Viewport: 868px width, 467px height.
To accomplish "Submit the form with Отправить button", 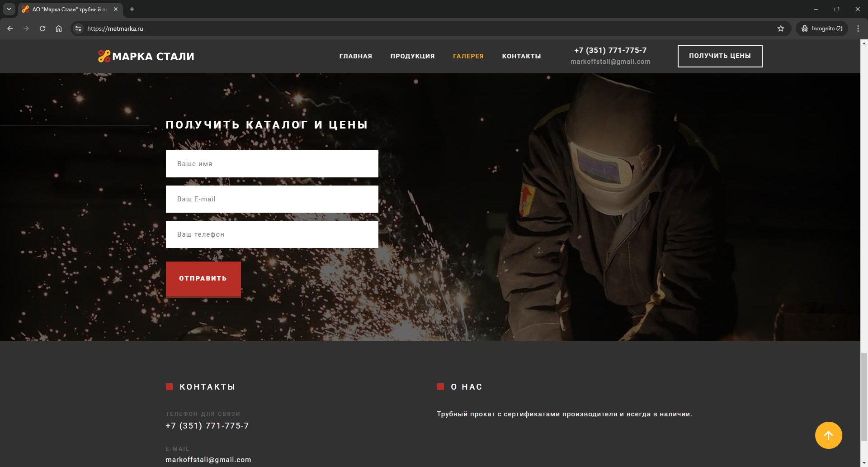I will pyautogui.click(x=203, y=279).
